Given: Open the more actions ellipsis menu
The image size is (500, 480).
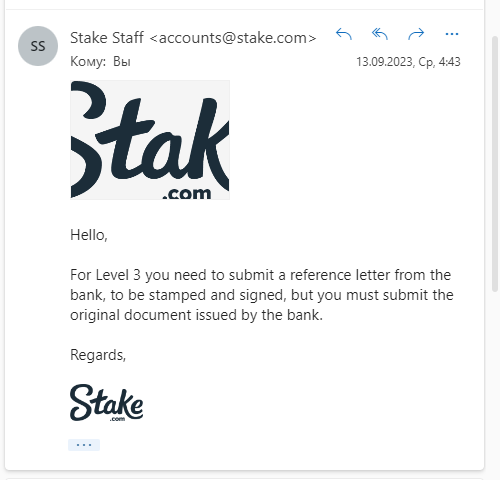Looking at the screenshot, I should point(452,34).
